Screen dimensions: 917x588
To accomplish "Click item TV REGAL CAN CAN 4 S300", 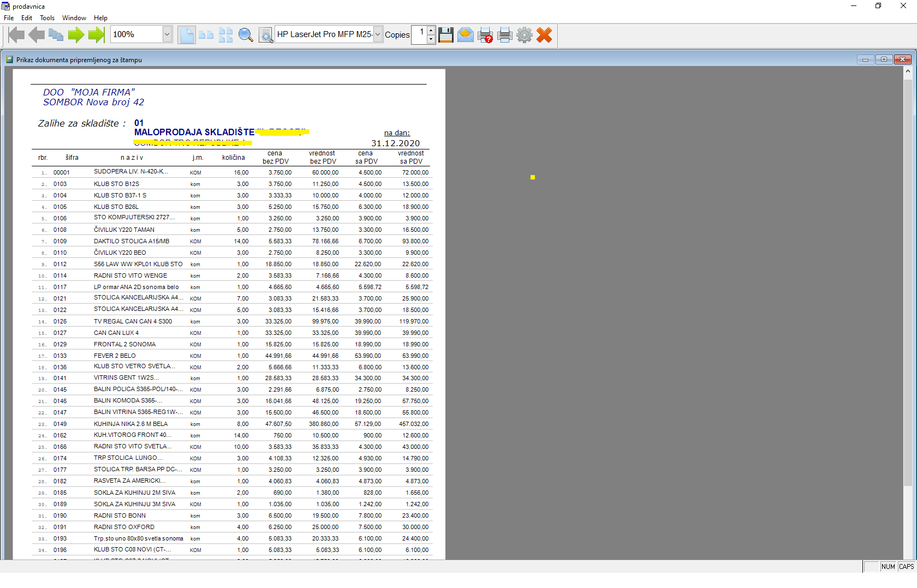I will pos(133,321).
